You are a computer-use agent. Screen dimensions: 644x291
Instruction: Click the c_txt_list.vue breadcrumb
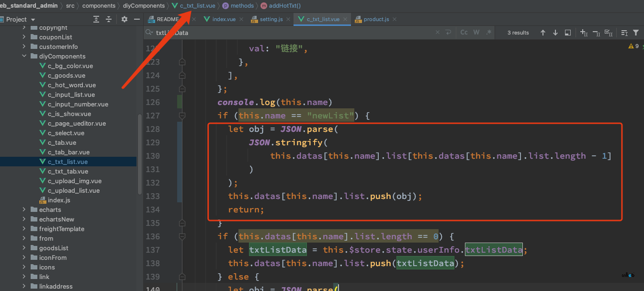coord(194,6)
